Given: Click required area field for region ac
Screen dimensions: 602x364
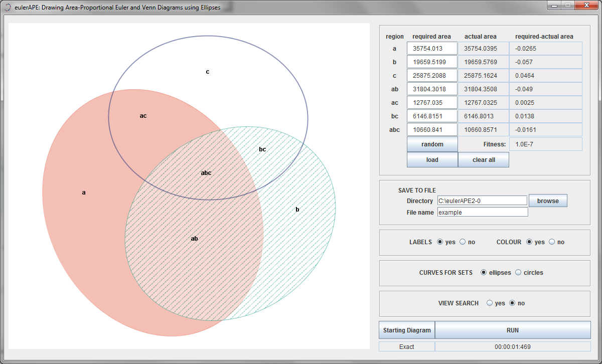Looking at the screenshot, I should coord(432,103).
